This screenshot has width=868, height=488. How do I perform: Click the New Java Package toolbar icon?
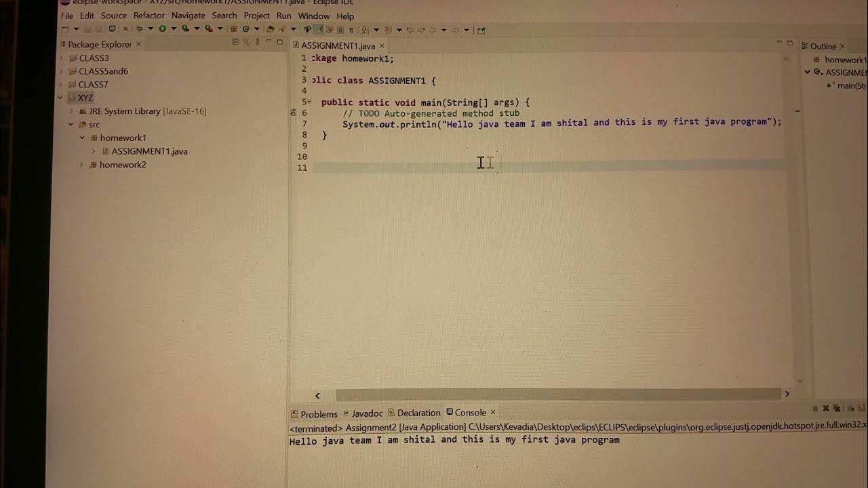pyautogui.click(x=233, y=29)
